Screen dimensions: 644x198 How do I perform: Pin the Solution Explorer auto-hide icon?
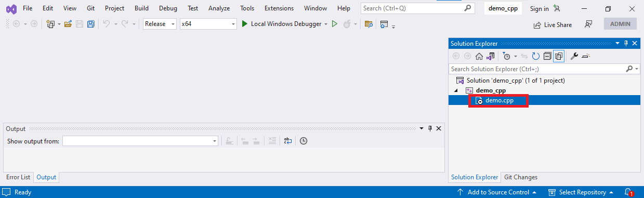pos(626,44)
